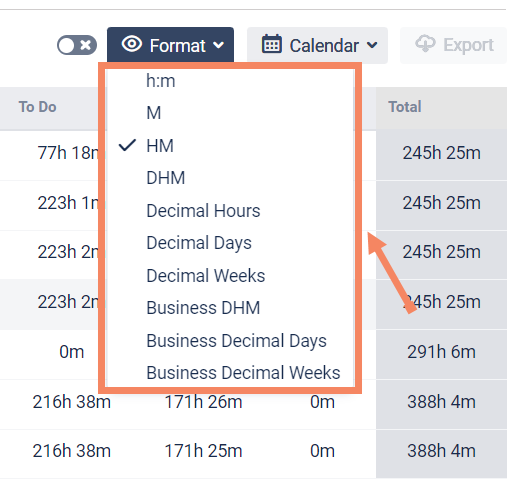Click the checkmark next to HM
517x483 pixels.
click(127, 145)
